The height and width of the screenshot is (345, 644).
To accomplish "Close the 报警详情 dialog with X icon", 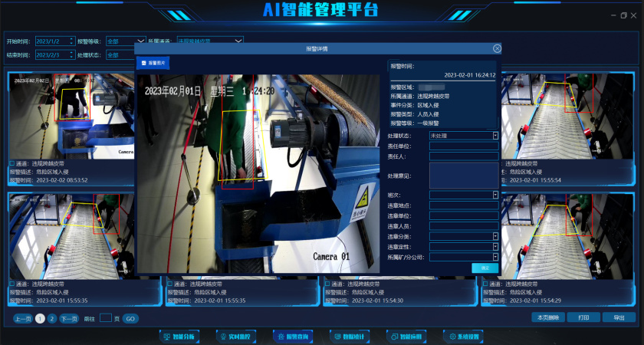I will (x=497, y=48).
